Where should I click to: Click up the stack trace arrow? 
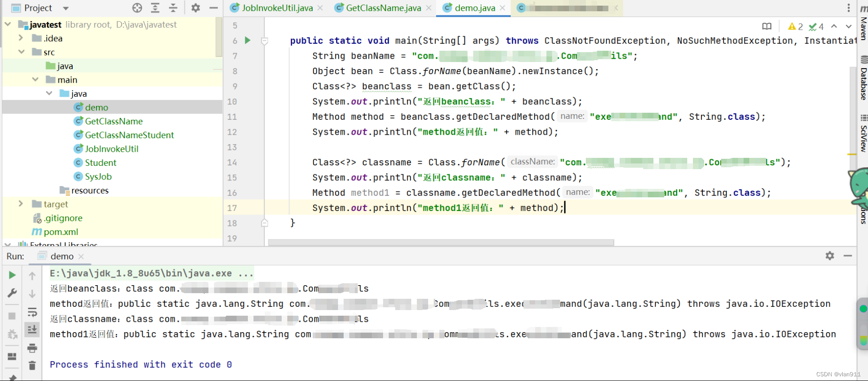(x=32, y=276)
